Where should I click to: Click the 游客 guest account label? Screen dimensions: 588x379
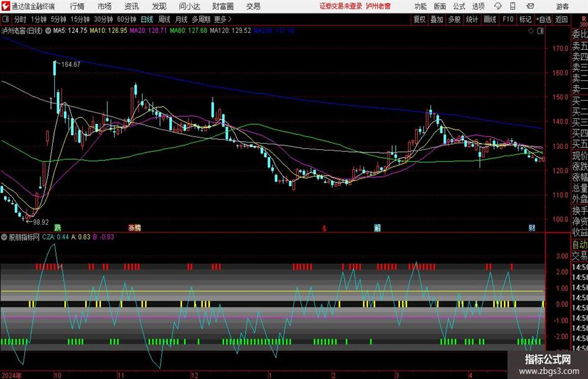[562, 6]
